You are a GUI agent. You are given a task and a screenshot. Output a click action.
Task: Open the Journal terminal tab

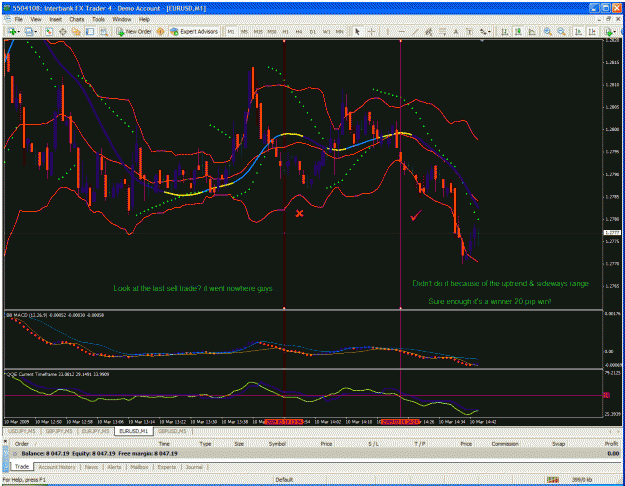pos(194,467)
